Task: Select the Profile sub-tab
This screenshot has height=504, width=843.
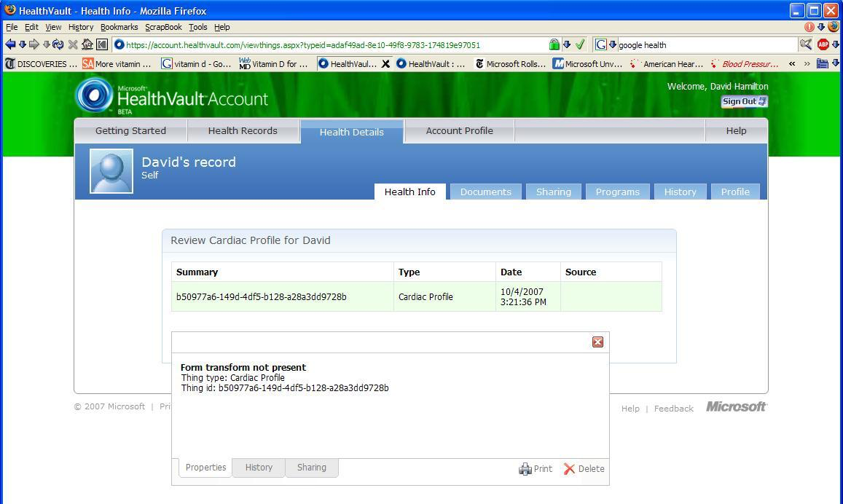Action: [735, 192]
